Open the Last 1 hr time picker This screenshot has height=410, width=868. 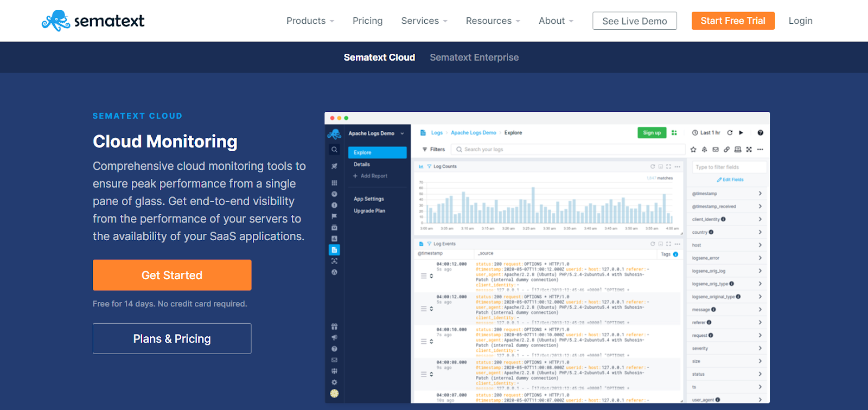pos(706,133)
